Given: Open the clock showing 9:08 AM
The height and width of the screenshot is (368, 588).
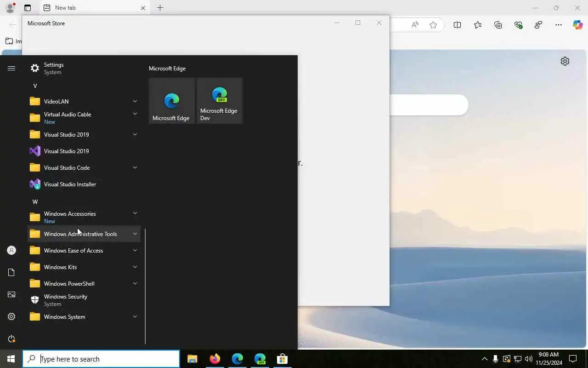Looking at the screenshot, I should (548, 359).
